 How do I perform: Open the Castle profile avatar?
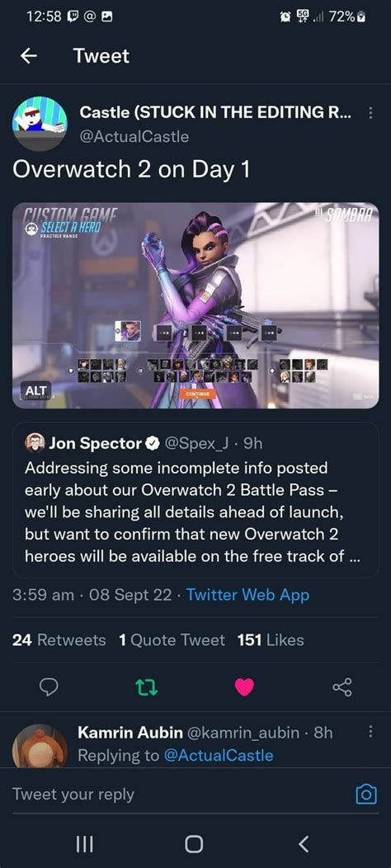pyautogui.click(x=40, y=124)
